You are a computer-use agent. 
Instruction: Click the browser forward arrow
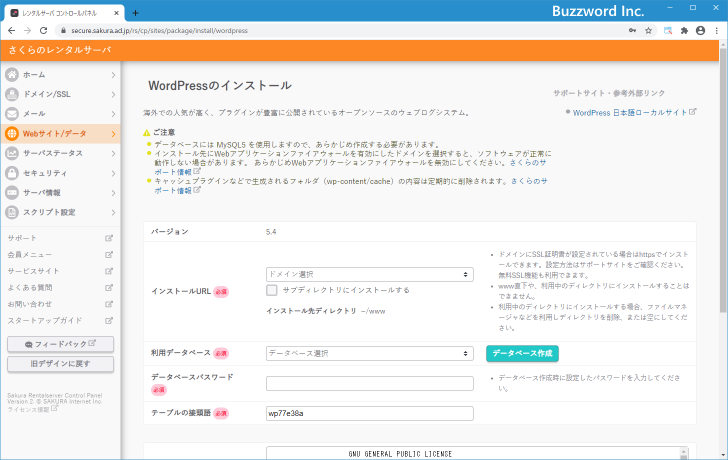(27, 31)
